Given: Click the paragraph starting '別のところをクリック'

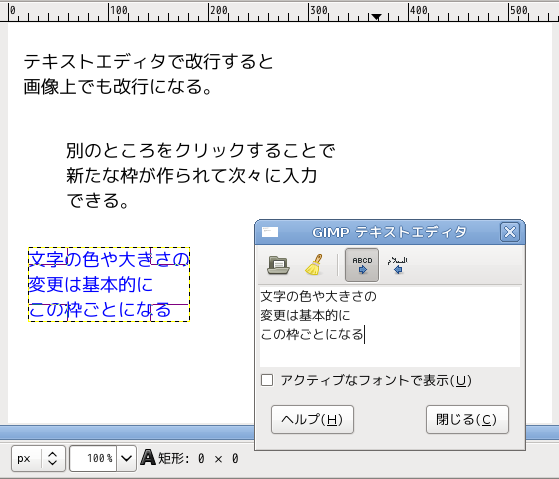Looking at the screenshot, I should pos(200,175).
